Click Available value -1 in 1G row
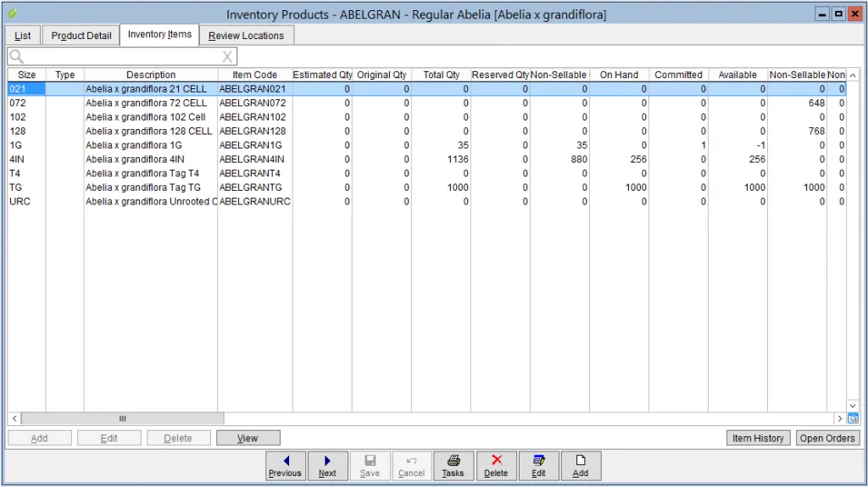Screen dimensions: 868x487 (x=761, y=145)
